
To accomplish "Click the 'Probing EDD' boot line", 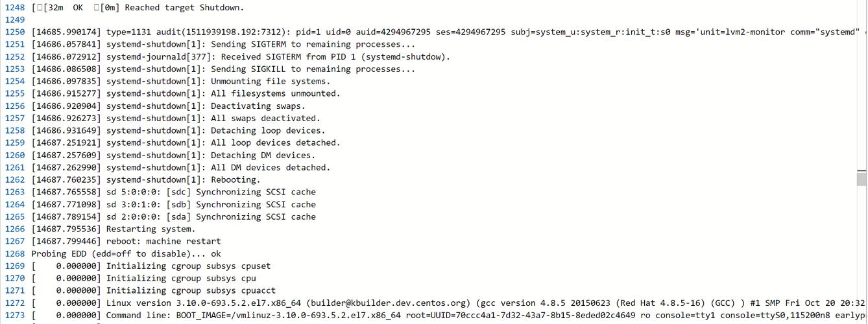I will pos(126,254).
